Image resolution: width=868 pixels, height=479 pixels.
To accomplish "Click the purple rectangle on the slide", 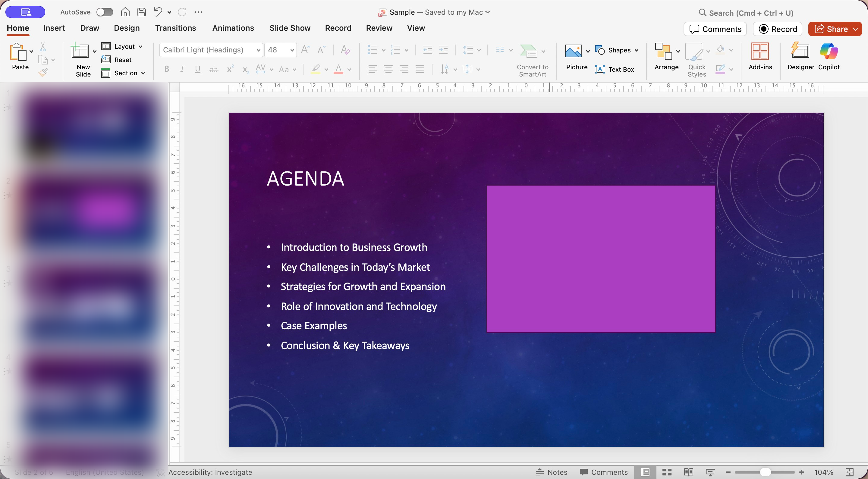I will pyautogui.click(x=601, y=259).
